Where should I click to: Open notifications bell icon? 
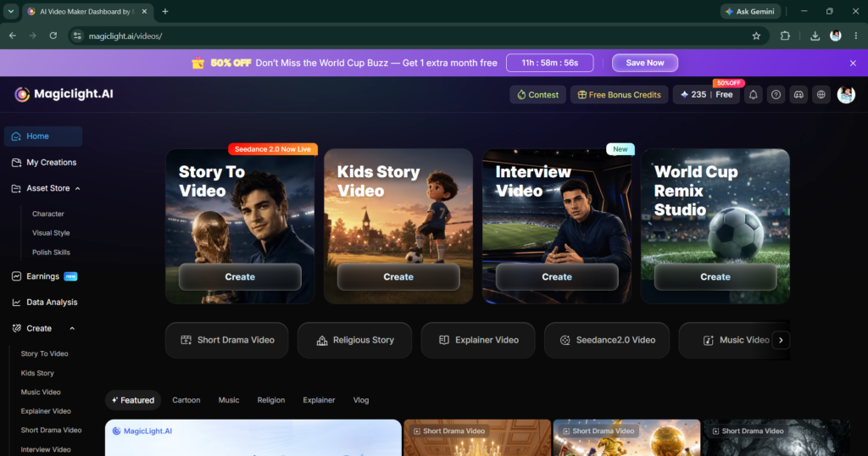click(x=753, y=95)
